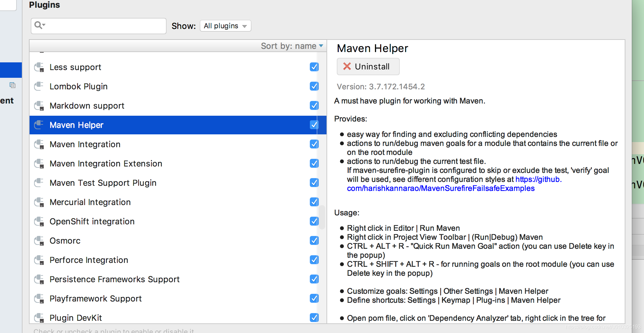Click the Playframework Support plugin icon

point(39,299)
